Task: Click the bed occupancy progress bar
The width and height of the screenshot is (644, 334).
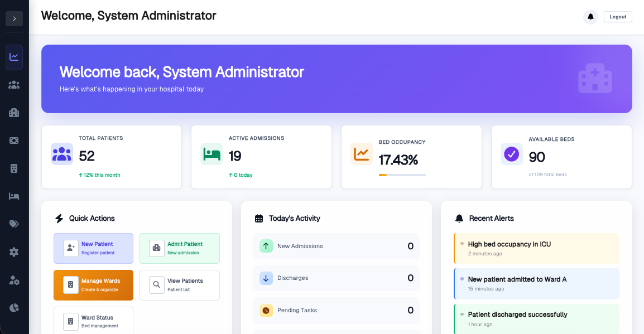Action: 402,175
